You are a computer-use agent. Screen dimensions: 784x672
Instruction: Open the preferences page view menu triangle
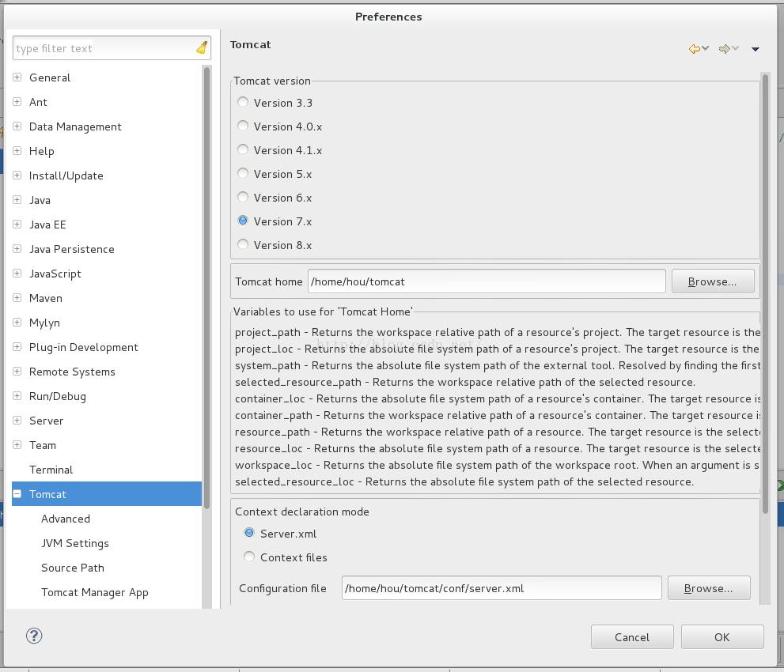click(756, 49)
